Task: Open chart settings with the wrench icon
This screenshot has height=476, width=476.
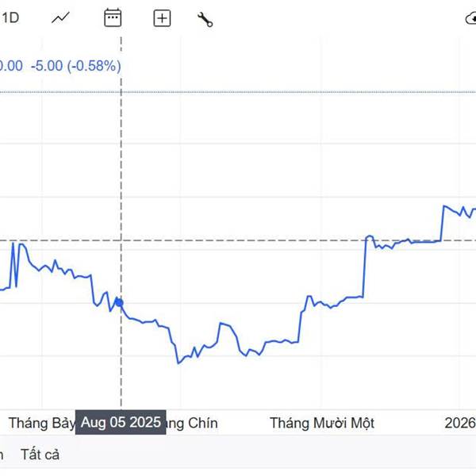Action: point(205,19)
